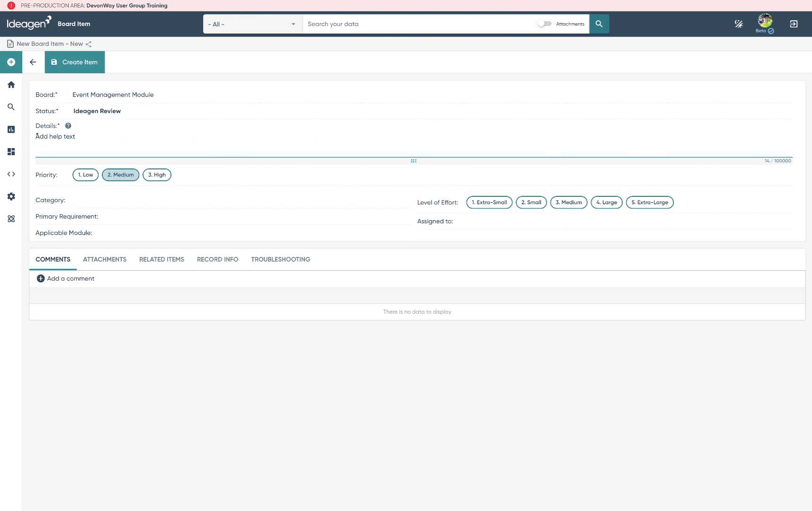
Task: Open the - All - search scope dropdown
Action: click(253, 24)
